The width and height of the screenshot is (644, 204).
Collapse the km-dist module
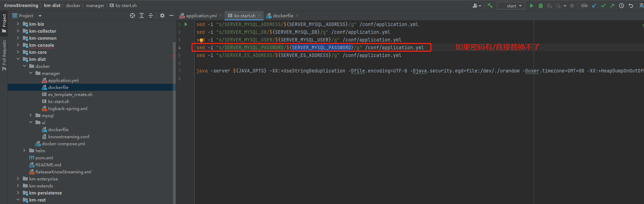(x=18, y=59)
